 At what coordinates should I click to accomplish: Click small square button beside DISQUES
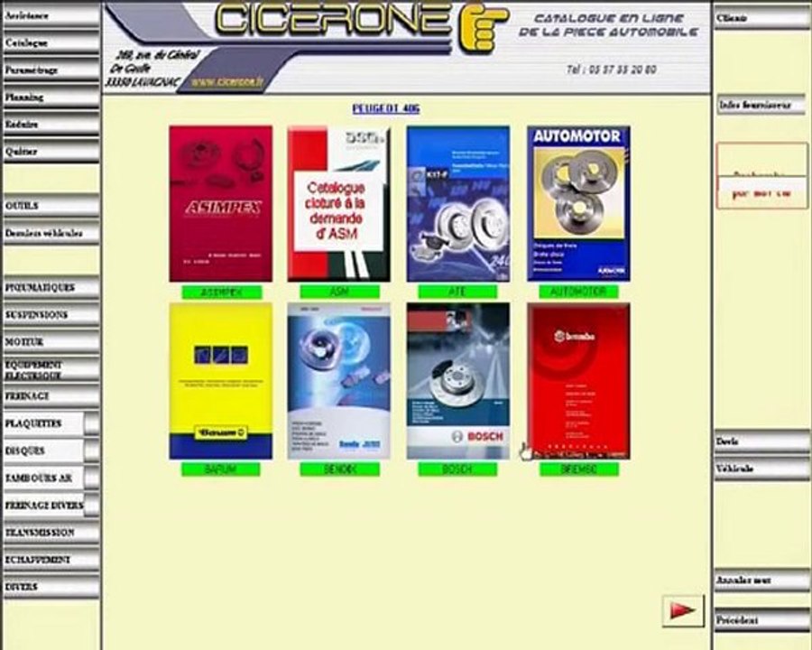tap(92, 451)
